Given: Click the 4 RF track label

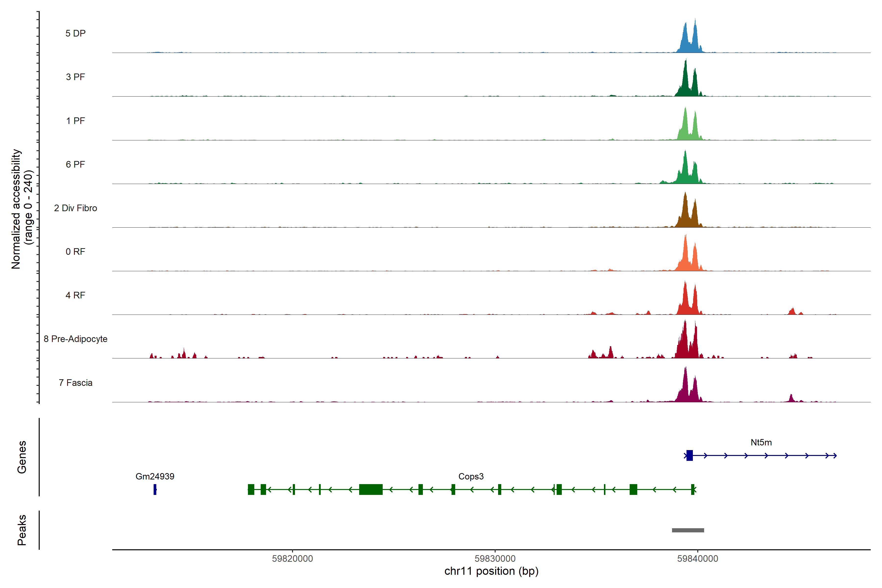Looking at the screenshot, I should [75, 295].
